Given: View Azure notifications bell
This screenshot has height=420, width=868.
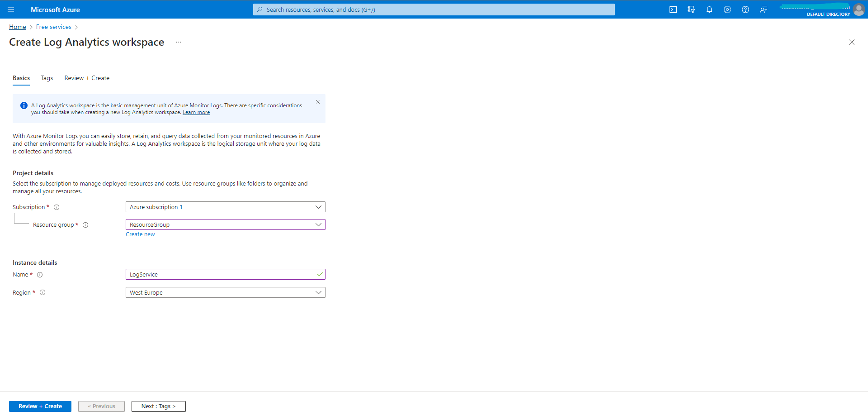Looking at the screenshot, I should click(x=709, y=9).
